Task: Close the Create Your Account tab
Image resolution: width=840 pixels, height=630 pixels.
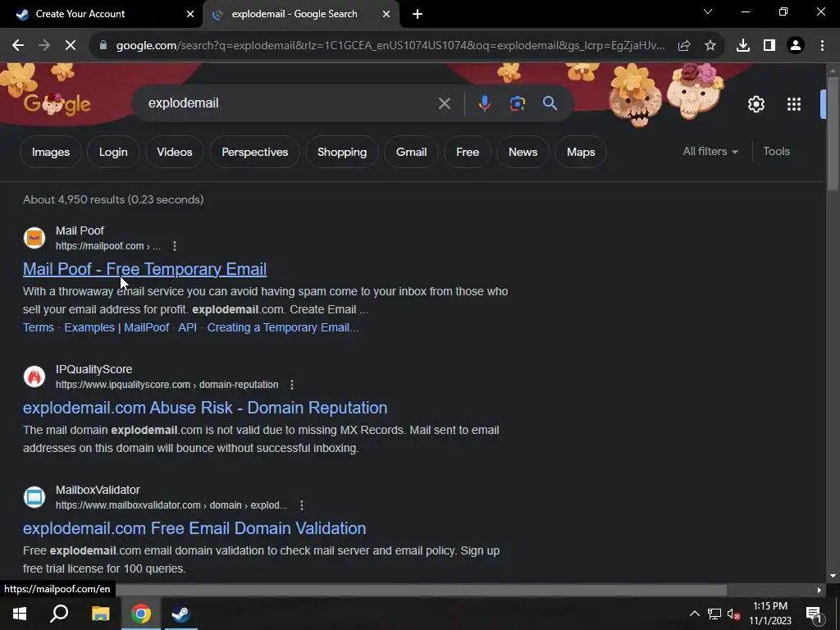Action: click(190, 14)
